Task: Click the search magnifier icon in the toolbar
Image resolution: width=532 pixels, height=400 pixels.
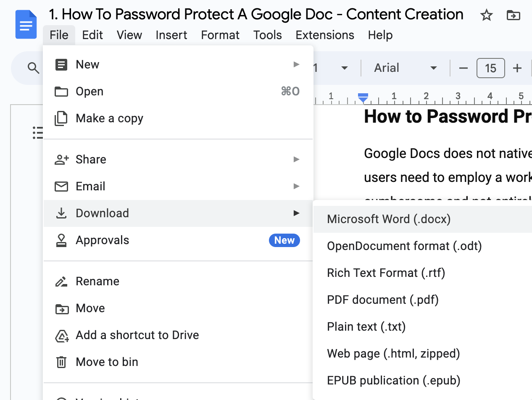Action: (33, 68)
